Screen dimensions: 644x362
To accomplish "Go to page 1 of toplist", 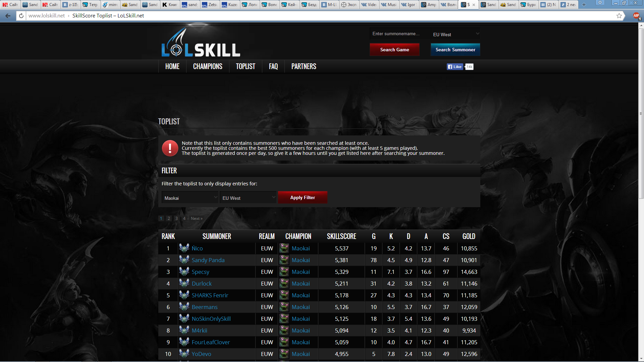I will tap(161, 218).
